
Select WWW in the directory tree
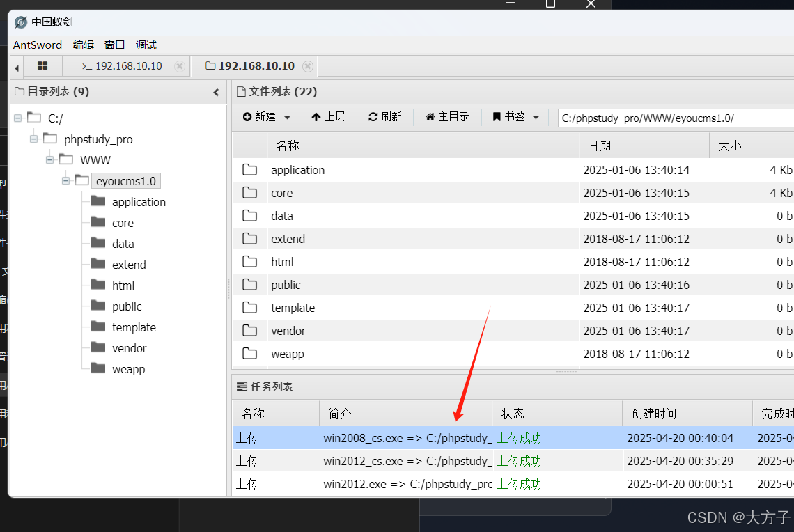95,160
